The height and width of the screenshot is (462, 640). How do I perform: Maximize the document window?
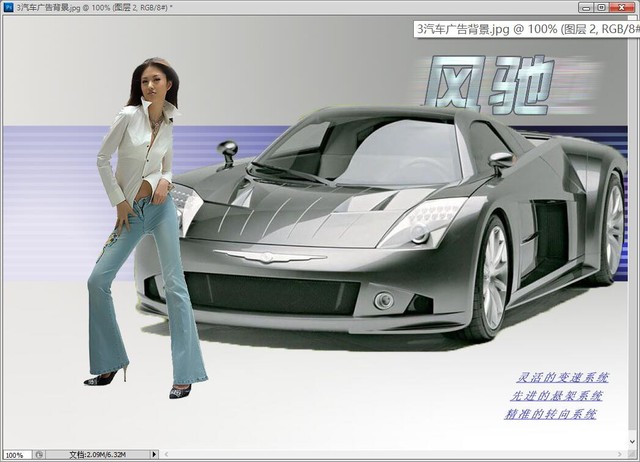coord(602,7)
